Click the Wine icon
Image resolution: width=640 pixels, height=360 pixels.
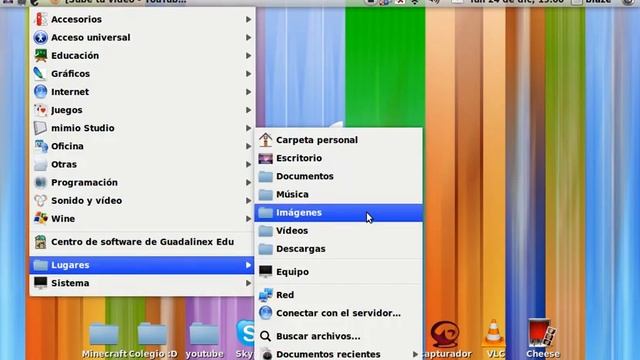[x=40, y=219]
